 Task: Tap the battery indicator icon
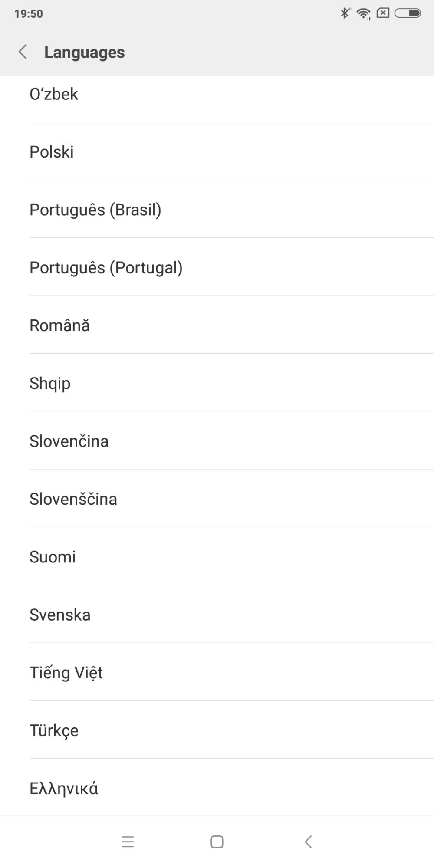click(408, 13)
